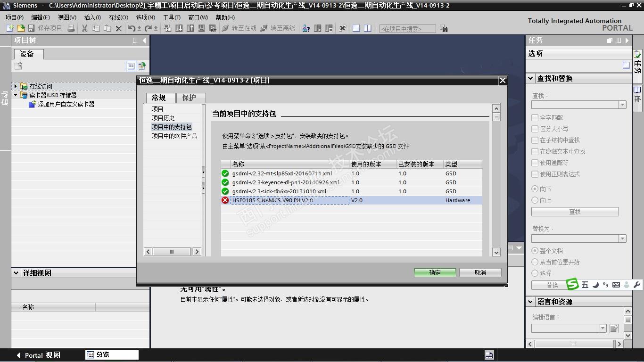Open the 编辑(E) menu

tap(41, 17)
